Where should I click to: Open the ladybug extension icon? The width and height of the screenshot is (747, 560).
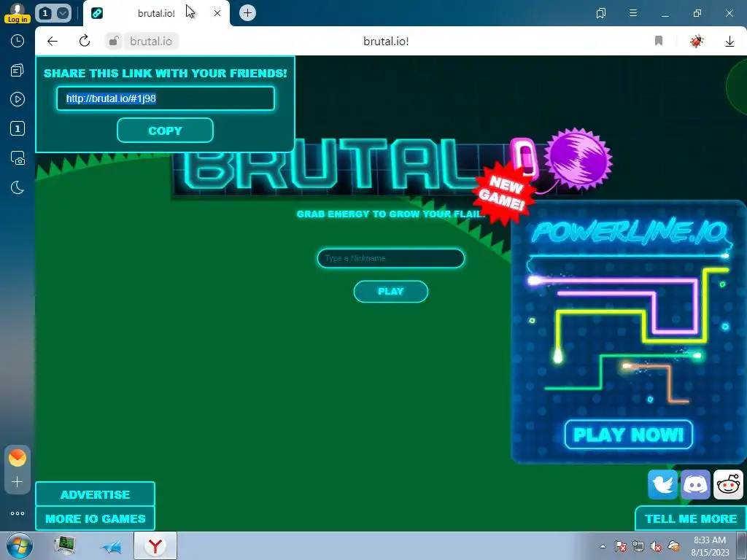(697, 41)
